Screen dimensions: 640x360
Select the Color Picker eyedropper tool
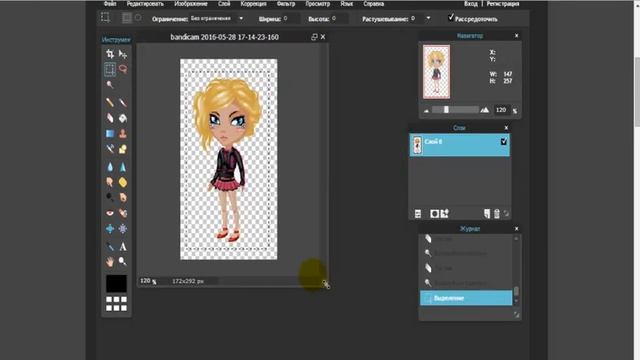click(110, 247)
